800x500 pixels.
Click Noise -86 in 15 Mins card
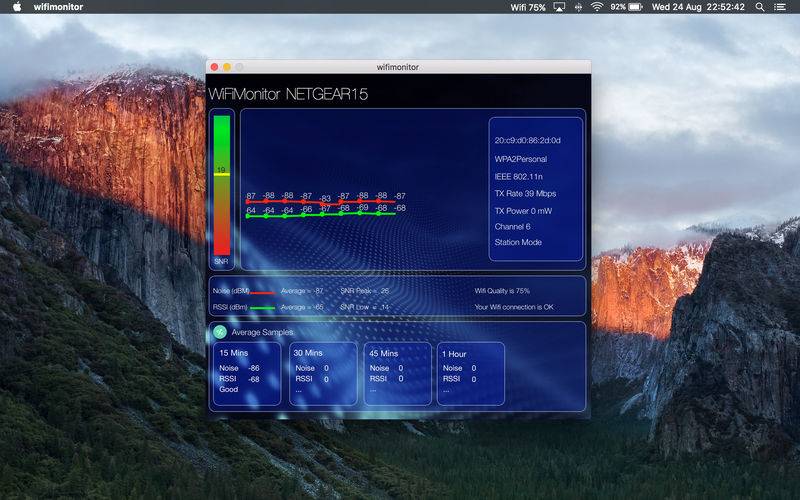(x=239, y=368)
